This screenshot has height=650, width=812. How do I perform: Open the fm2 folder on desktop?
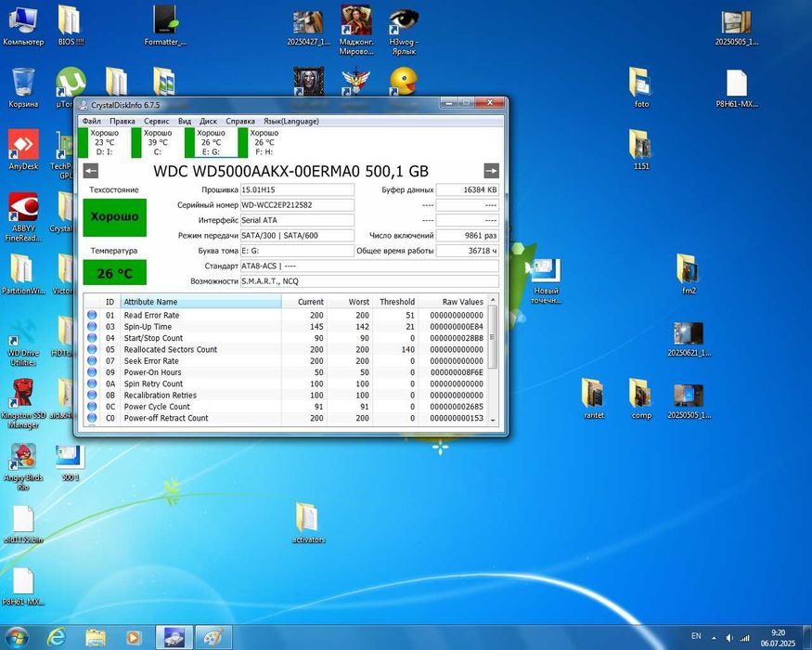click(x=689, y=275)
